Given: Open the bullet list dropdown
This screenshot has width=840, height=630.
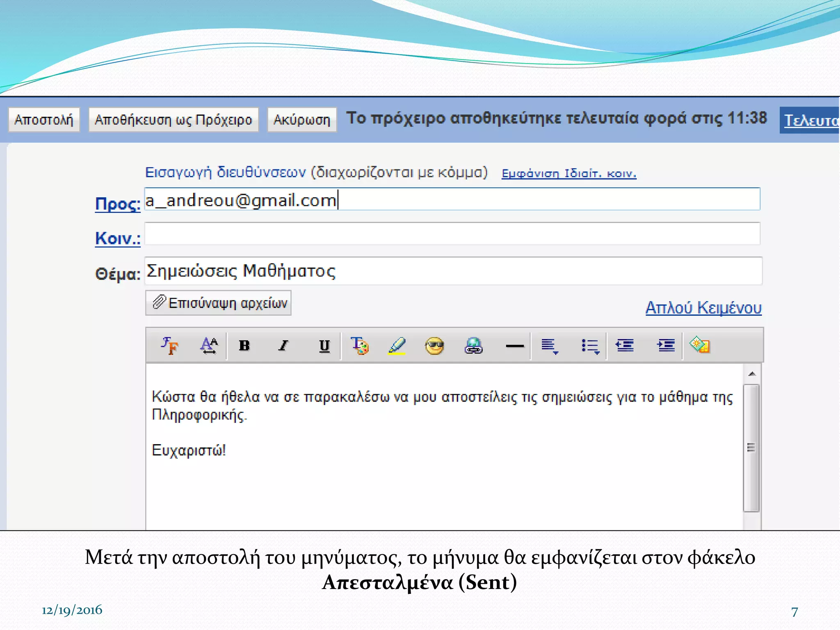Looking at the screenshot, I should [590, 346].
